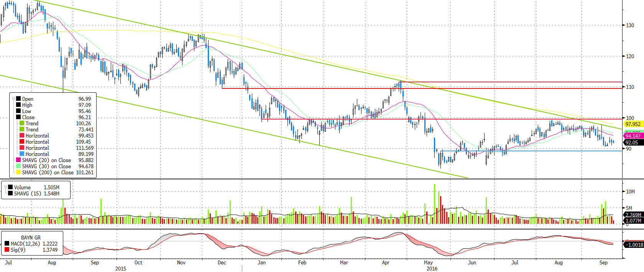Click the yellow SMAVG (200) swatch
644x272 pixels.
point(18,172)
